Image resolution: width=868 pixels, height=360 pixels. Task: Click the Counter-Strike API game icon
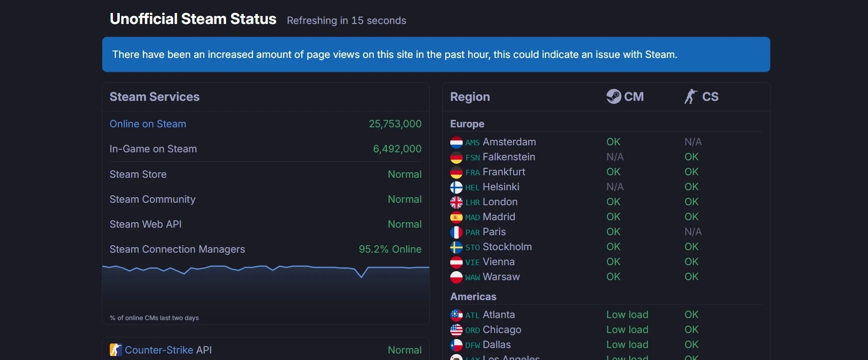(x=116, y=350)
